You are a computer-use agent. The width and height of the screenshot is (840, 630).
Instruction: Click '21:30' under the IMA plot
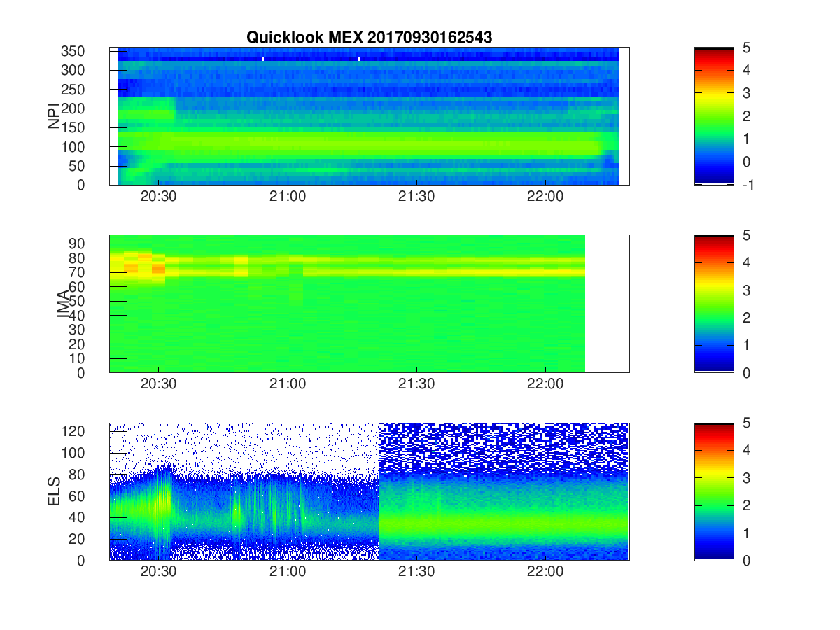click(416, 384)
